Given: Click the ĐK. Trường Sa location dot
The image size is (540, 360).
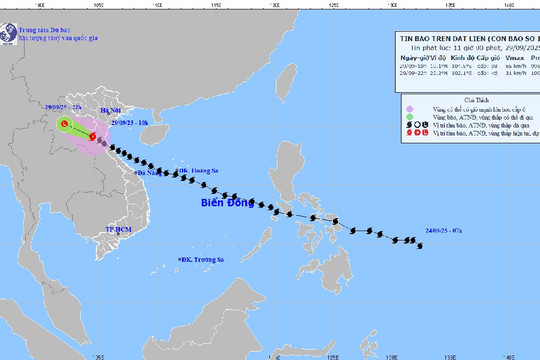Looking at the screenshot, I should coord(179,259).
